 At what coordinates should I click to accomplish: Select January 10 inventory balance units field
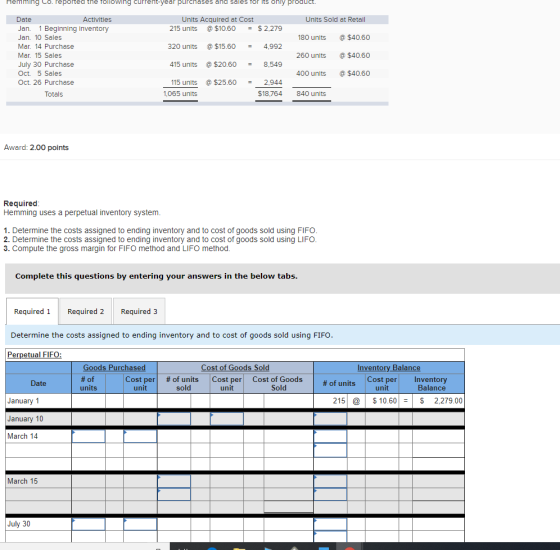[x=330, y=419]
